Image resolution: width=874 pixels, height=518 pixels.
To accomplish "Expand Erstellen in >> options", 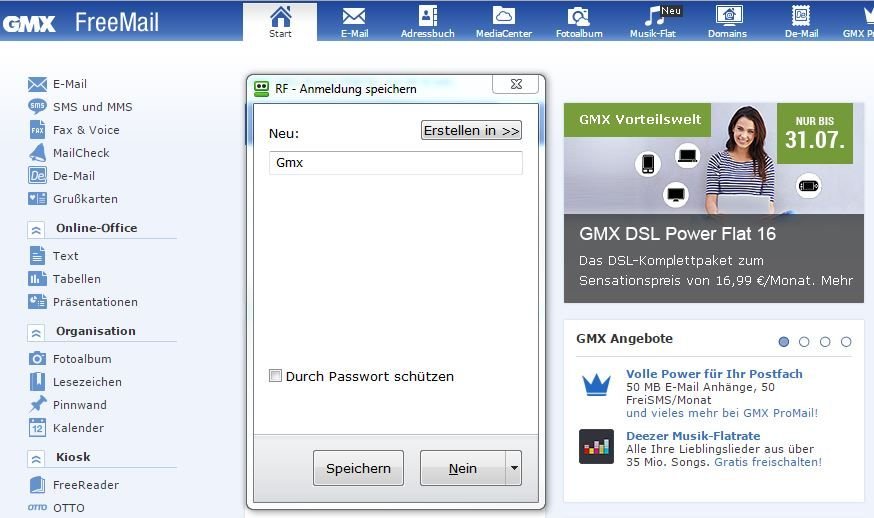I will click(x=472, y=130).
